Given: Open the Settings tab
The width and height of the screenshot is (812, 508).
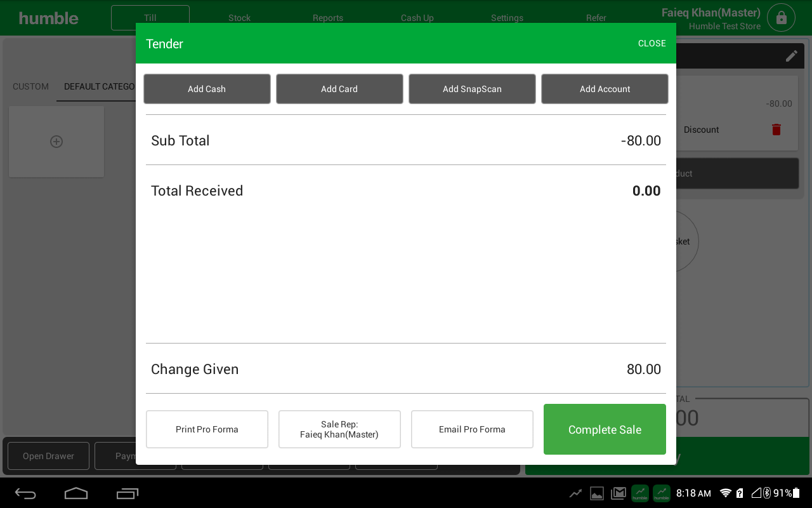Looking at the screenshot, I should (507, 18).
